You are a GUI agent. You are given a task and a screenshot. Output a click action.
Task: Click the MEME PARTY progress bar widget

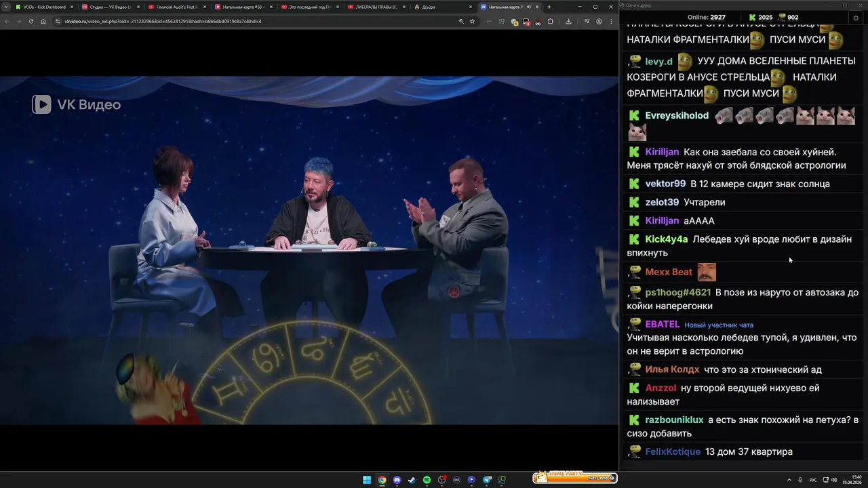pyautogui.click(x=575, y=478)
